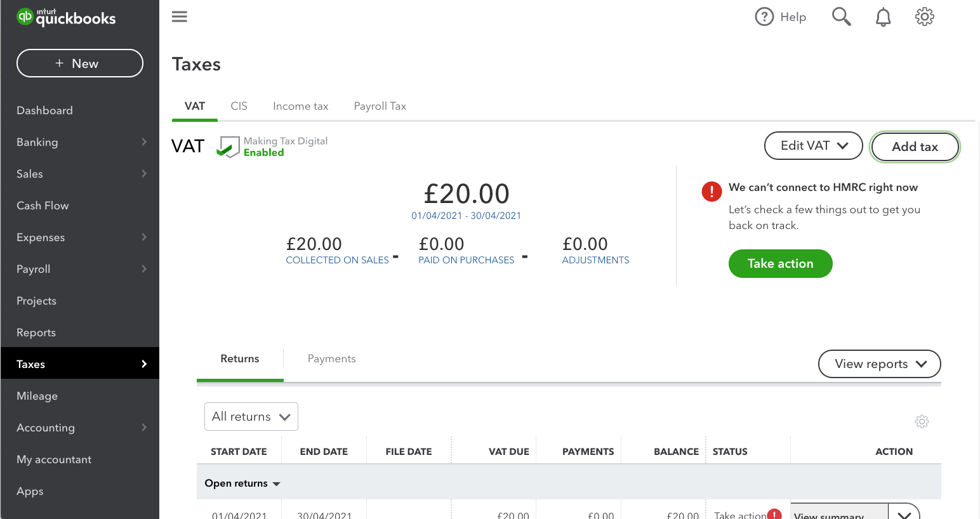Open the Adjustments link
Image resolution: width=980 pixels, height=519 pixels.
pyautogui.click(x=595, y=260)
